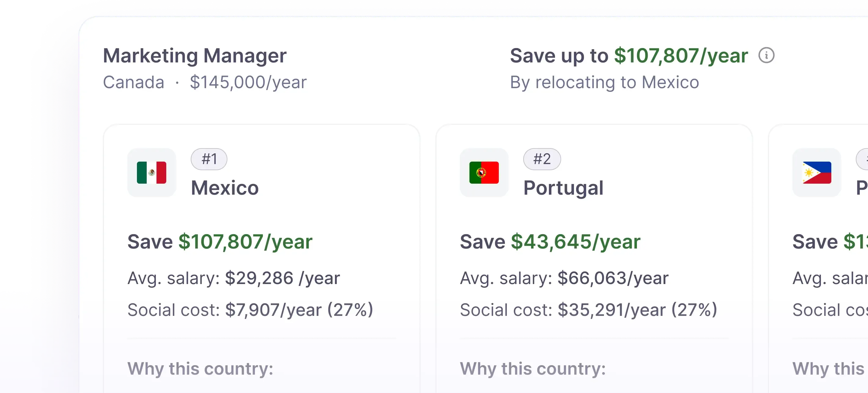Click the Marketing Manager job title
The width and height of the screenshot is (868, 393).
[195, 56]
